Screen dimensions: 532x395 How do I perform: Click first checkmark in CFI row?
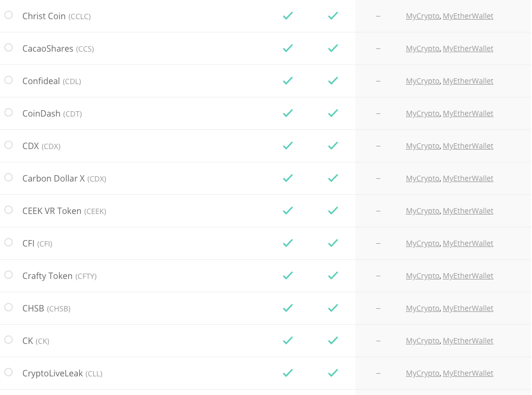[x=288, y=243]
